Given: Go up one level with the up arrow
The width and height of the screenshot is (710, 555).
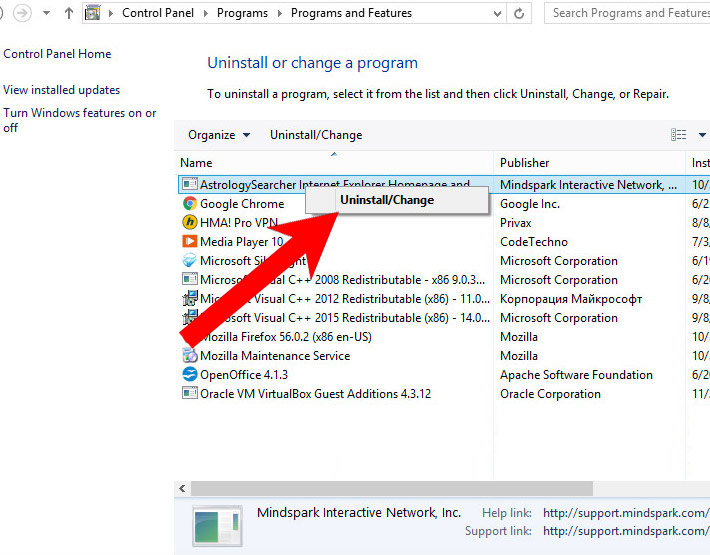Looking at the screenshot, I should [x=69, y=13].
